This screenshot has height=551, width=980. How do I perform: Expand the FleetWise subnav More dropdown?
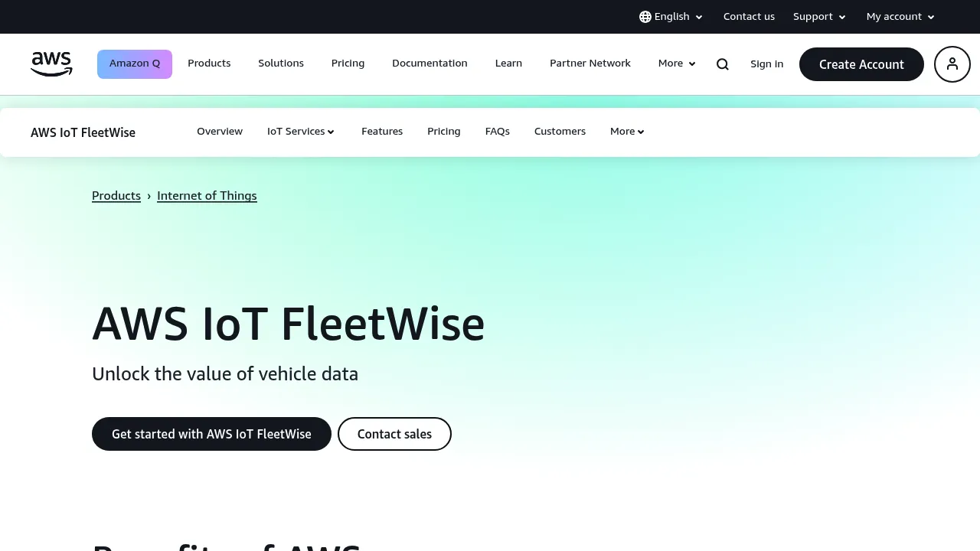click(x=627, y=132)
